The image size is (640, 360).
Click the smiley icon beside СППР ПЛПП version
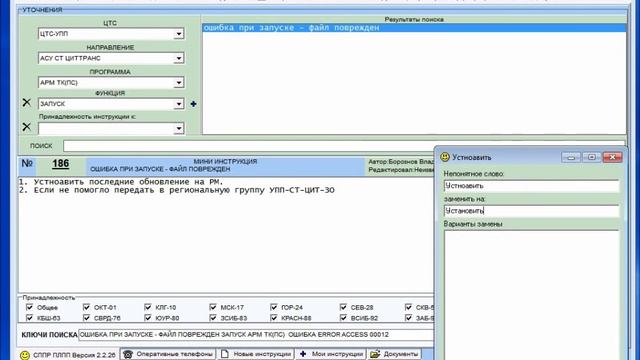click(25, 355)
